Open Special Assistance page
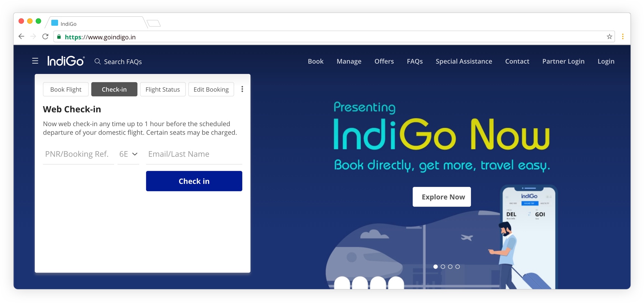Viewport: 644px width, 303px height. 464,61
